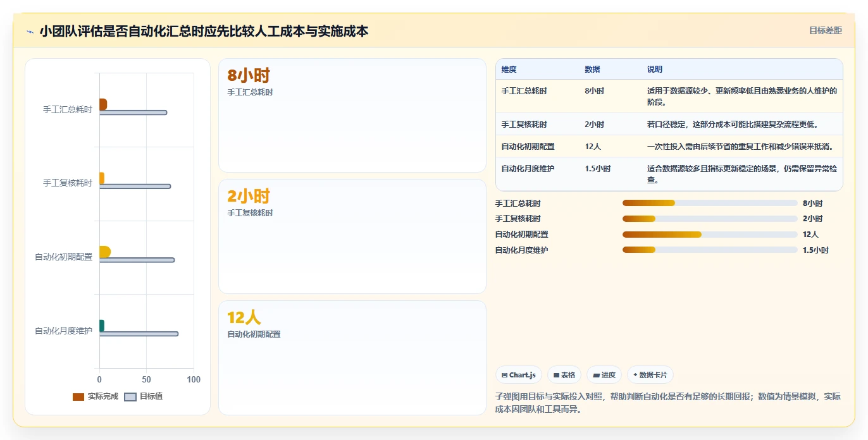Screen dimensions: 868x440
Task: Click the yellow actual bar for 自动化初期配置 in the chart
Action: 105,252
